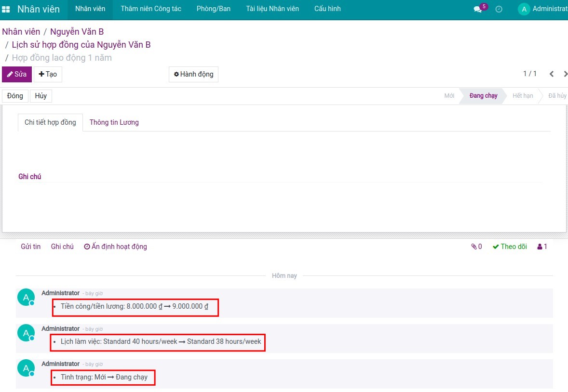Open Nguyễn Văn B breadcrumb link

(x=77, y=32)
